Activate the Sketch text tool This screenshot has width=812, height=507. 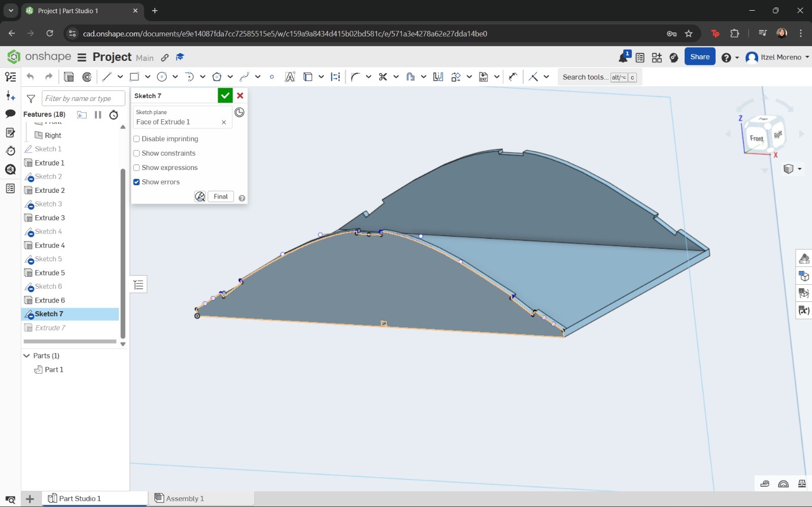(290, 77)
